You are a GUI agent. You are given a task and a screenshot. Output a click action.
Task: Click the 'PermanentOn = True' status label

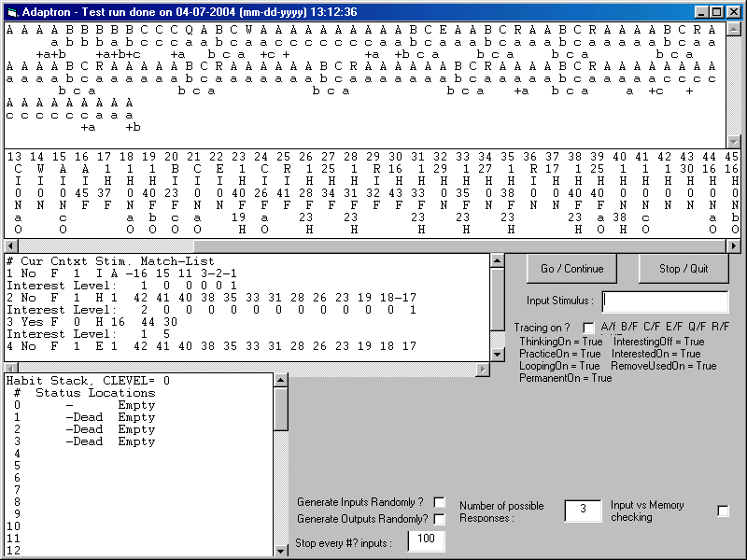click(566, 378)
